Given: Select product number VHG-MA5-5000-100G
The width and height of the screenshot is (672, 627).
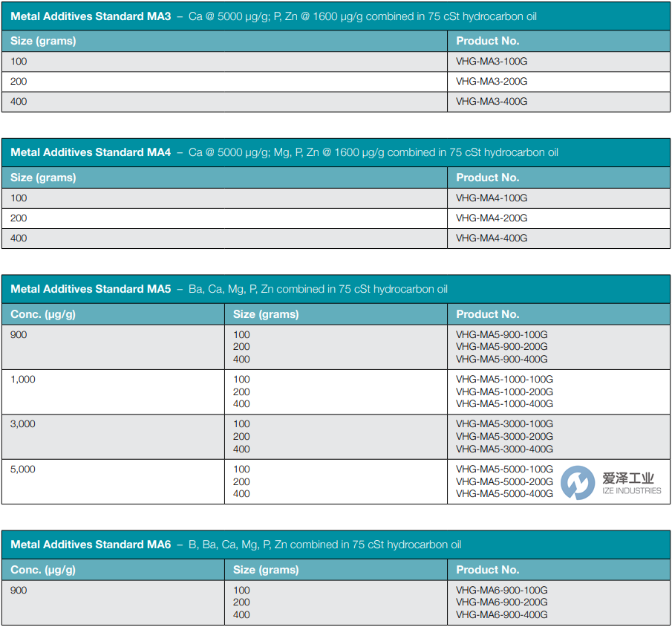Looking at the screenshot, I should [504, 469].
